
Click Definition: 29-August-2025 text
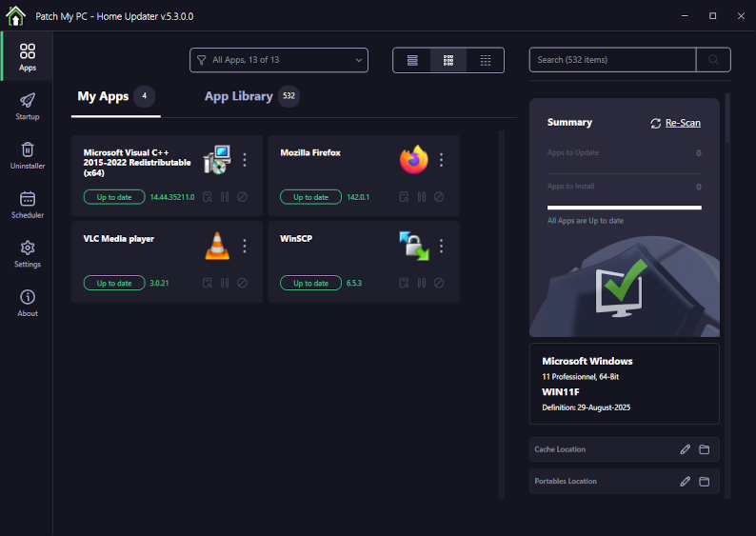click(586, 407)
